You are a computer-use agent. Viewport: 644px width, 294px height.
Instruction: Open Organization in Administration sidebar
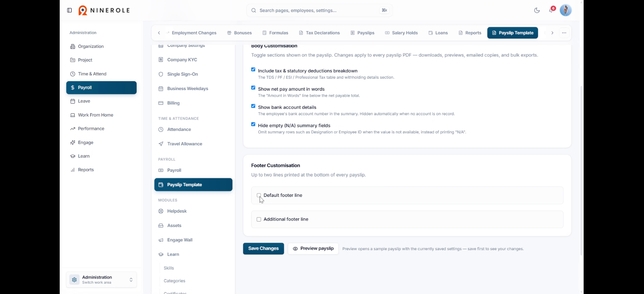[x=101, y=47]
